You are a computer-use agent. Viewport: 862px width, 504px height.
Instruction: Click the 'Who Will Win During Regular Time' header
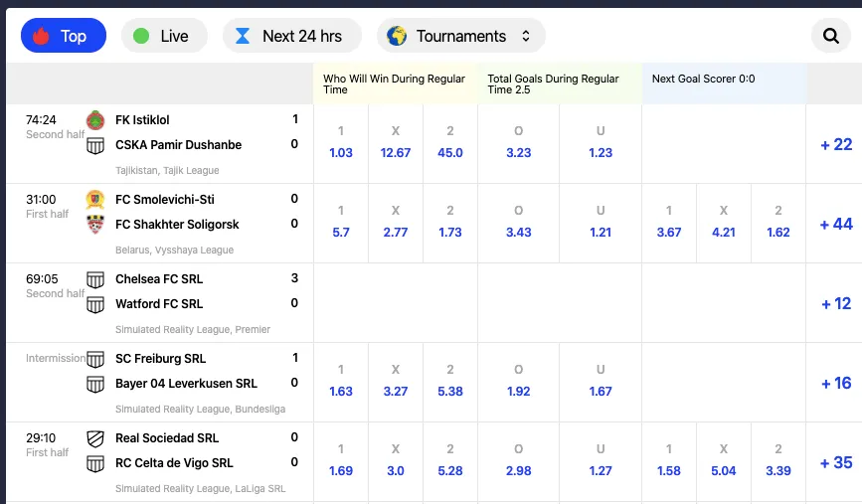pos(394,84)
